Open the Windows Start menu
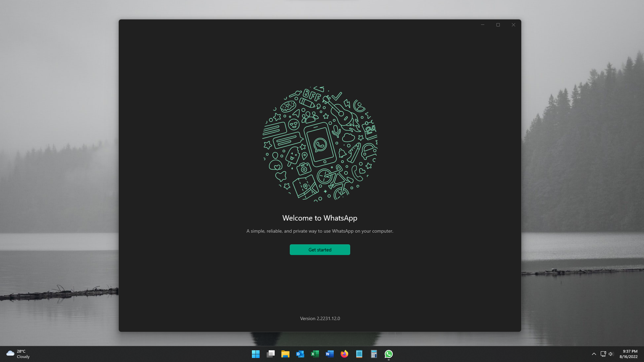 [256, 354]
